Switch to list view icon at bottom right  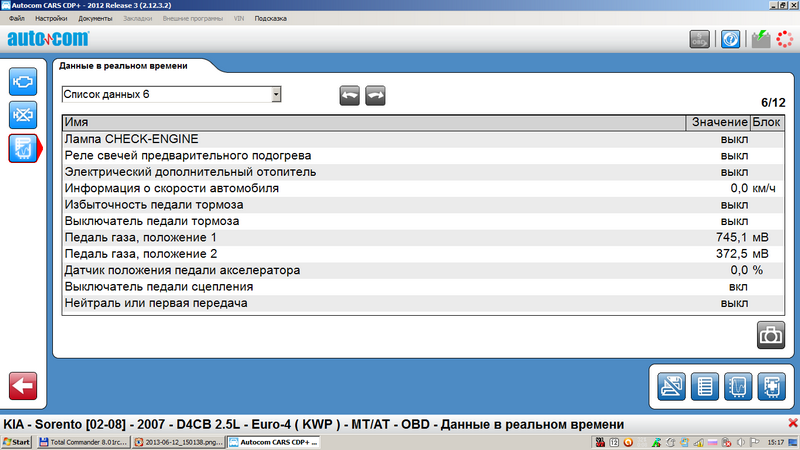[x=705, y=386]
